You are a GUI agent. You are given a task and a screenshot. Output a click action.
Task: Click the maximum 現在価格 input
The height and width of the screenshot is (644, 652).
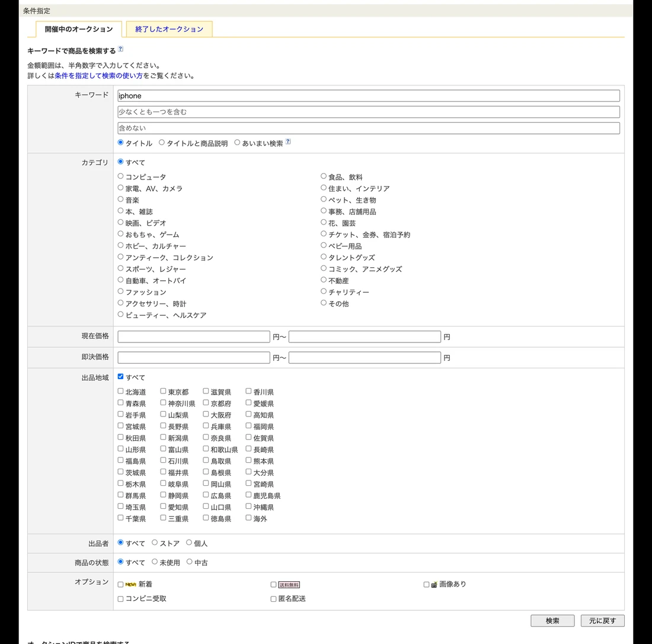point(365,337)
